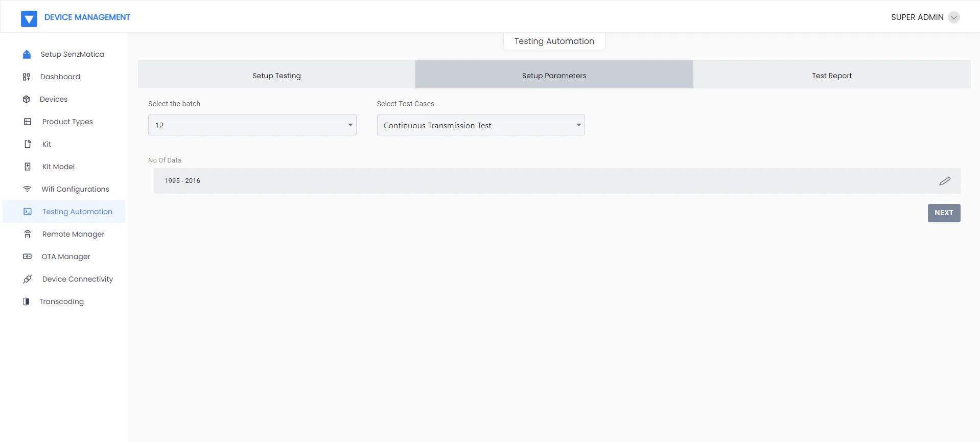Click the Dashboard grid icon
The image size is (980, 442).
[27, 77]
